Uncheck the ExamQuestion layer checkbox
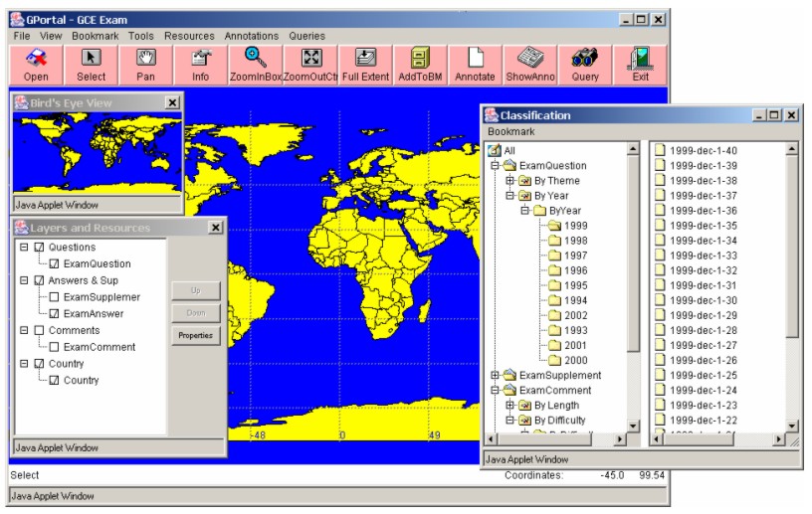This screenshot has width=812, height=514. [x=54, y=264]
